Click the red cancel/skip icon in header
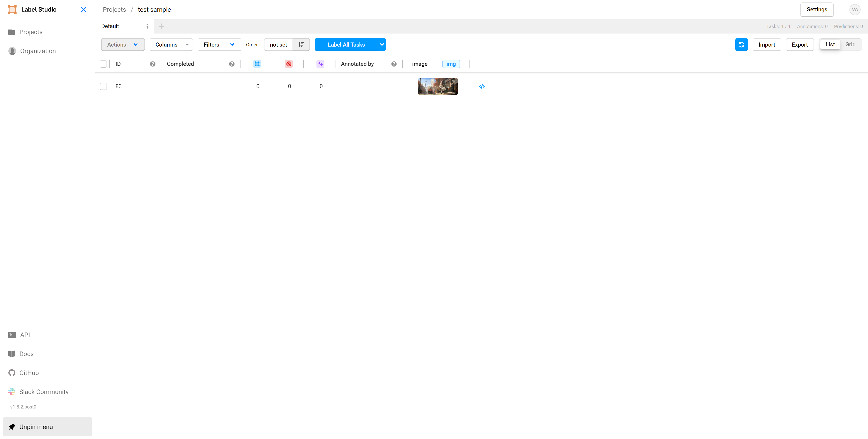The height and width of the screenshot is (439, 868). [289, 63]
